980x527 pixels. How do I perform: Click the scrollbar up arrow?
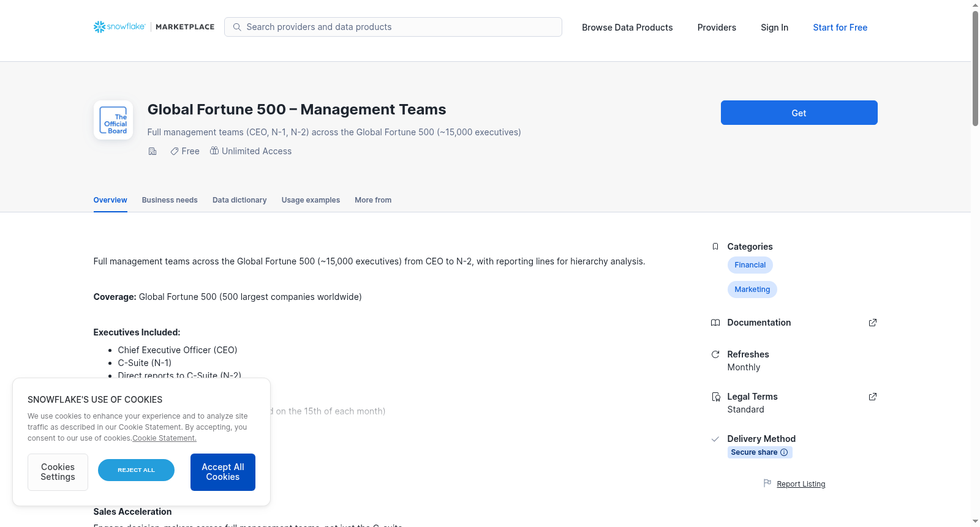click(975, 5)
